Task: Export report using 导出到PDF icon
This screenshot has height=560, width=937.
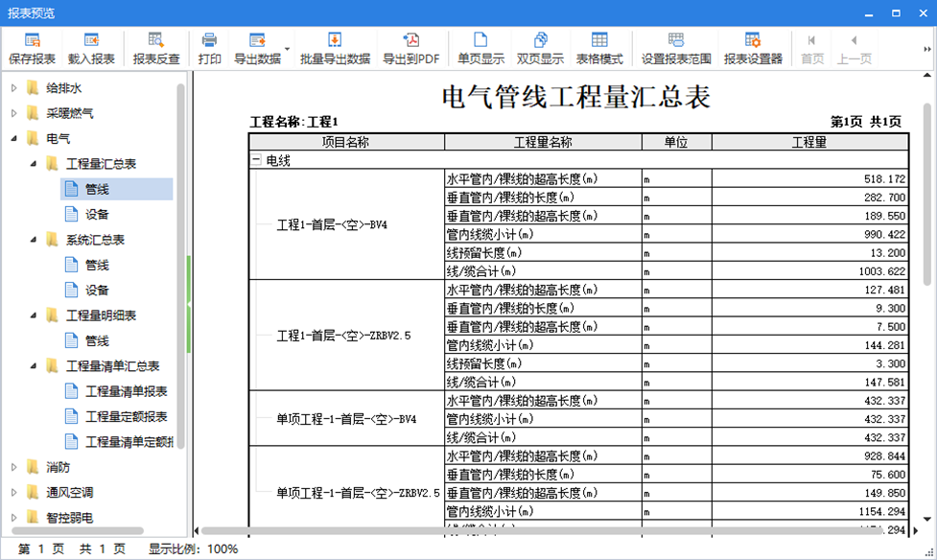Action: pos(410,48)
